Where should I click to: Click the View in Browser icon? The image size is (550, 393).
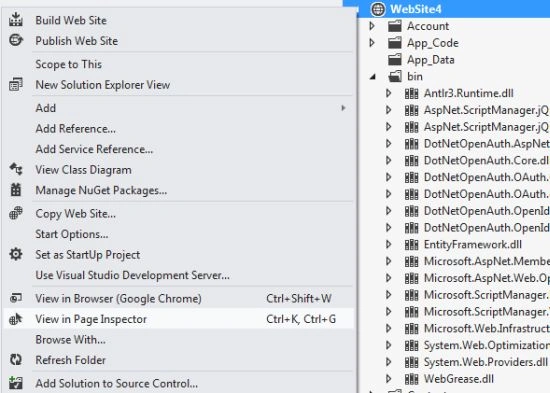coord(16,298)
